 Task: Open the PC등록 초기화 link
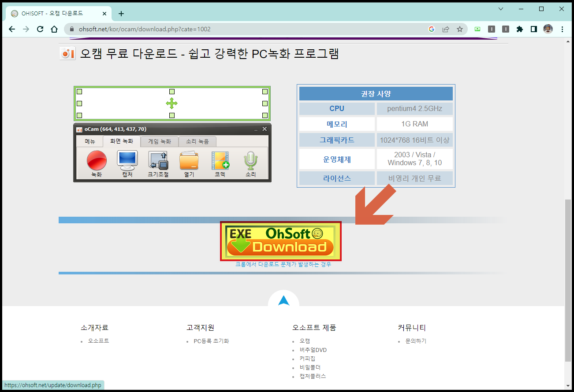pyautogui.click(x=211, y=341)
